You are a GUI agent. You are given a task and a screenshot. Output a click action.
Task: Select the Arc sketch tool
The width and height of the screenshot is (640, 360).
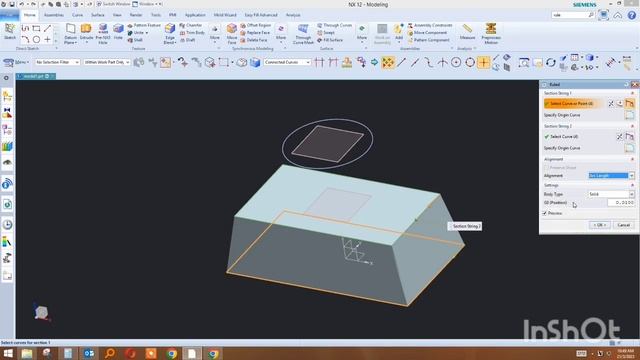[25, 40]
